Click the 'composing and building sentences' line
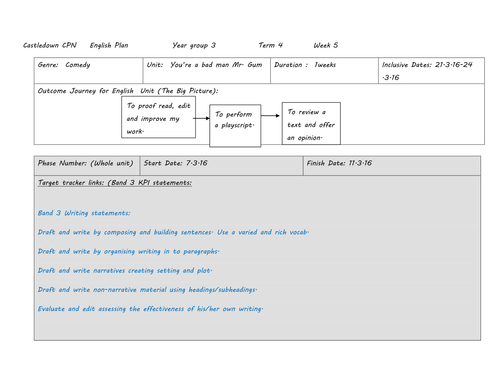Image resolution: width=500 pixels, height=386 pixels. 173,232
